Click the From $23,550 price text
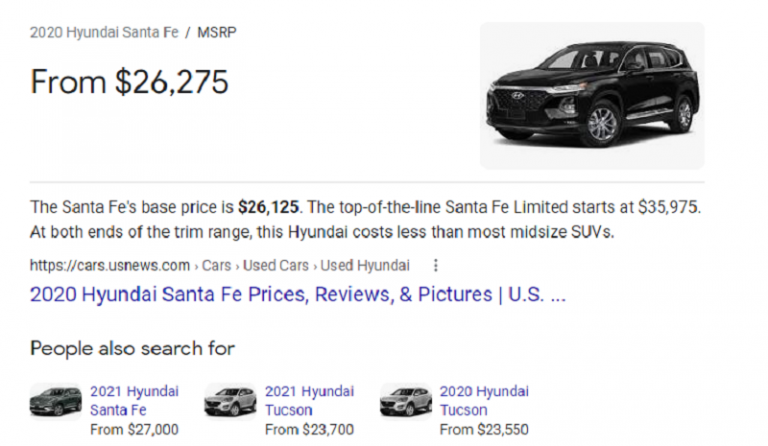Screen dimensions: 768x446 pos(484,430)
